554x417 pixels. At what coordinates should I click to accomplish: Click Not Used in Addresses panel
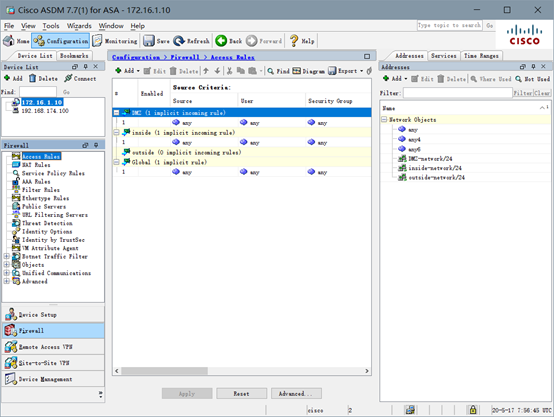pyautogui.click(x=532, y=79)
